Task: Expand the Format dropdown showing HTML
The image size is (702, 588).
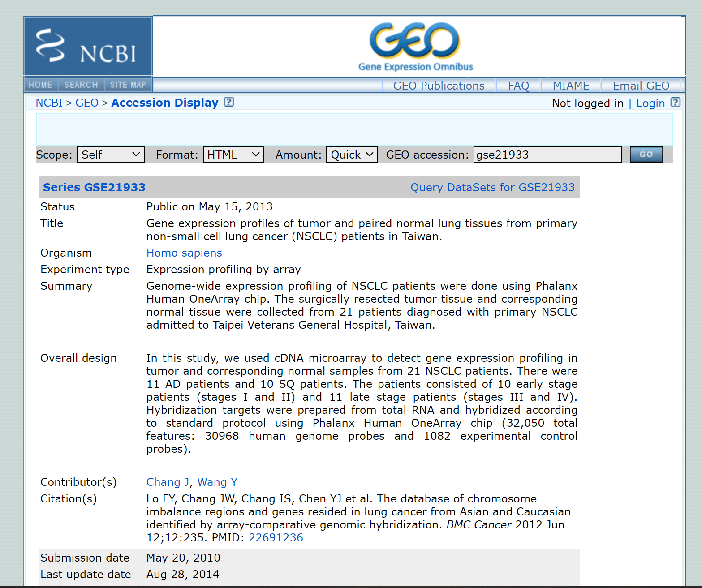Action: 233,155
